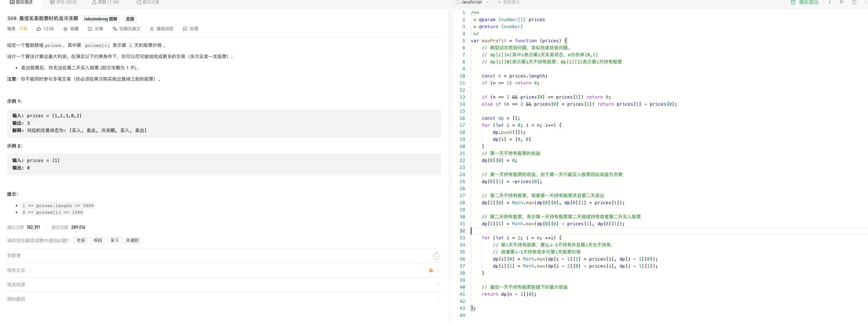Click the code 'return dp[n - 1][0];'

pyautogui.click(x=509, y=294)
